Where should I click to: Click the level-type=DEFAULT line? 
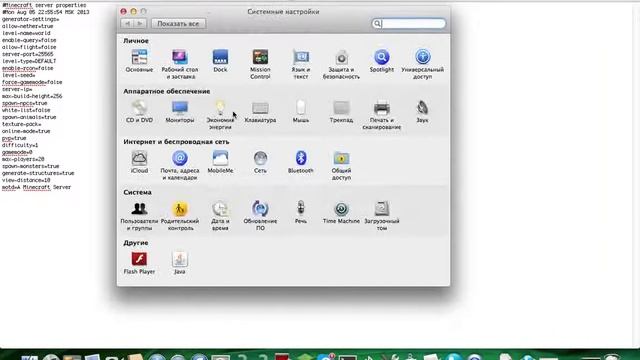29,61
